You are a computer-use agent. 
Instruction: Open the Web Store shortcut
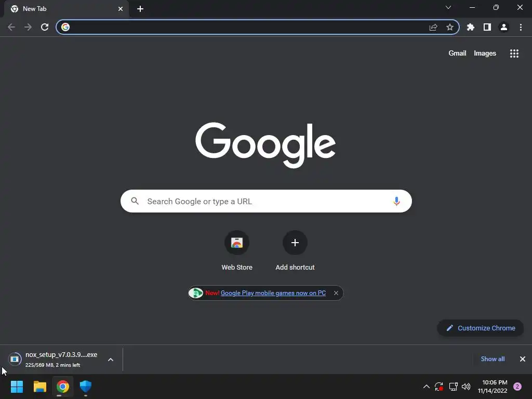click(237, 251)
